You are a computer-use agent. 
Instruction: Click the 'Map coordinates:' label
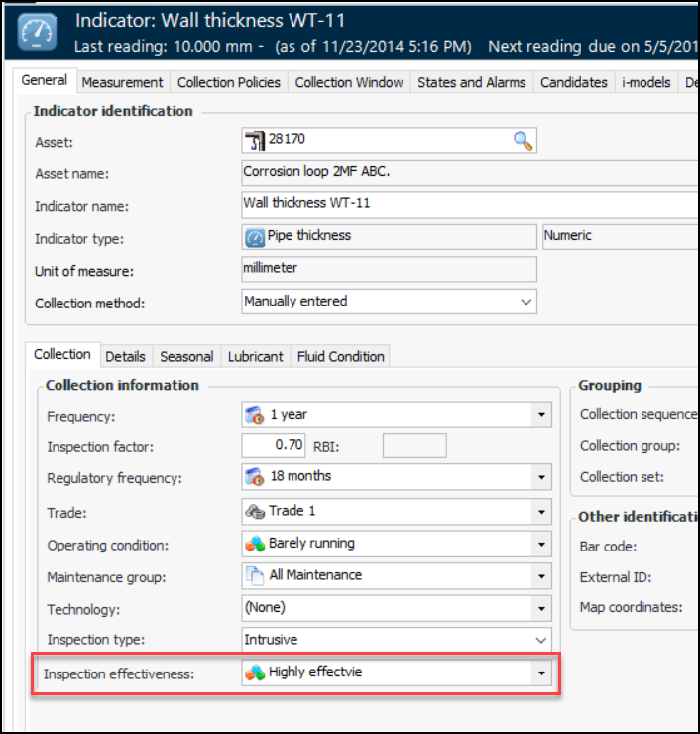[631, 608]
